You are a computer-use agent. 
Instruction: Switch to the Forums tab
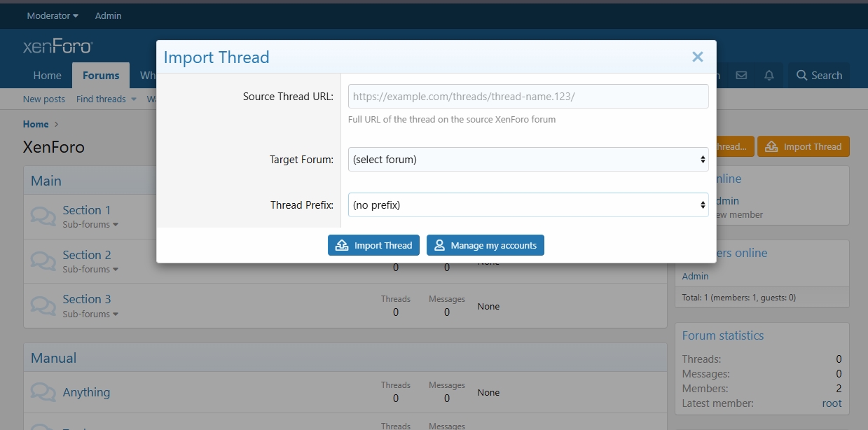(x=101, y=76)
